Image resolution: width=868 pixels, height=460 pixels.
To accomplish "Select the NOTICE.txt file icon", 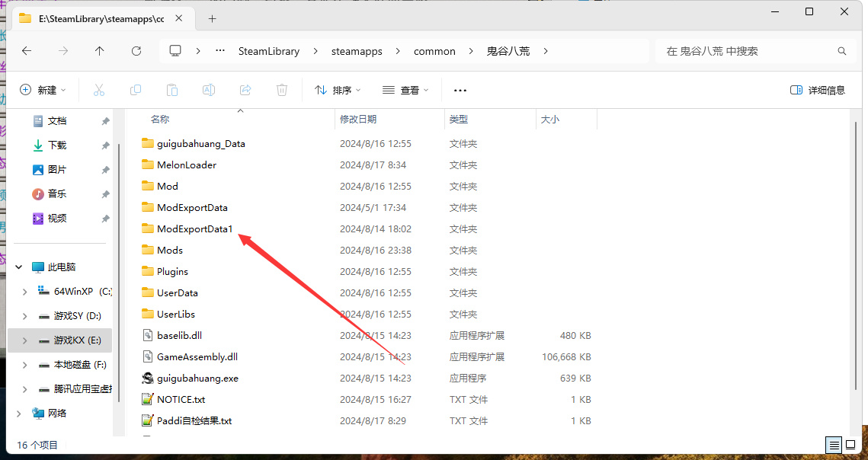I will [147, 399].
